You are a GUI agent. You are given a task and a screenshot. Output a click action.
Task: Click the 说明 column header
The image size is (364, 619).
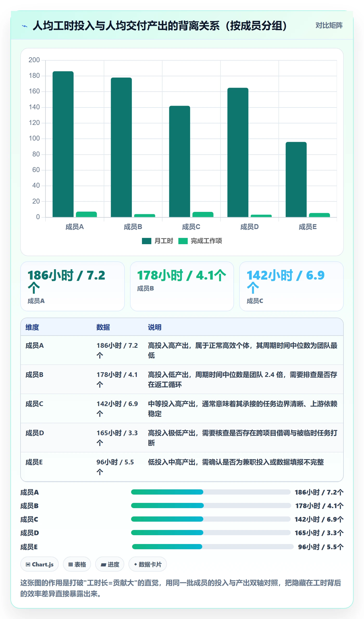coord(155,327)
